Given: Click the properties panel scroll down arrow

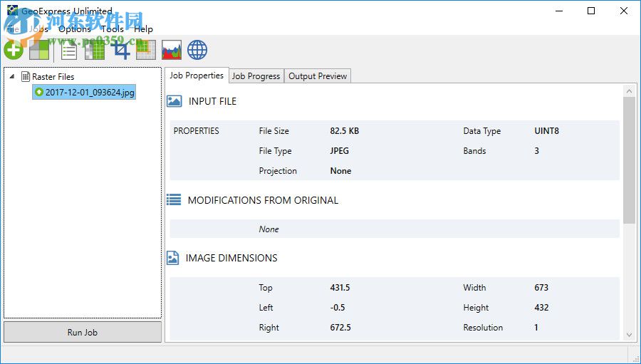Looking at the screenshot, I should click(x=629, y=334).
